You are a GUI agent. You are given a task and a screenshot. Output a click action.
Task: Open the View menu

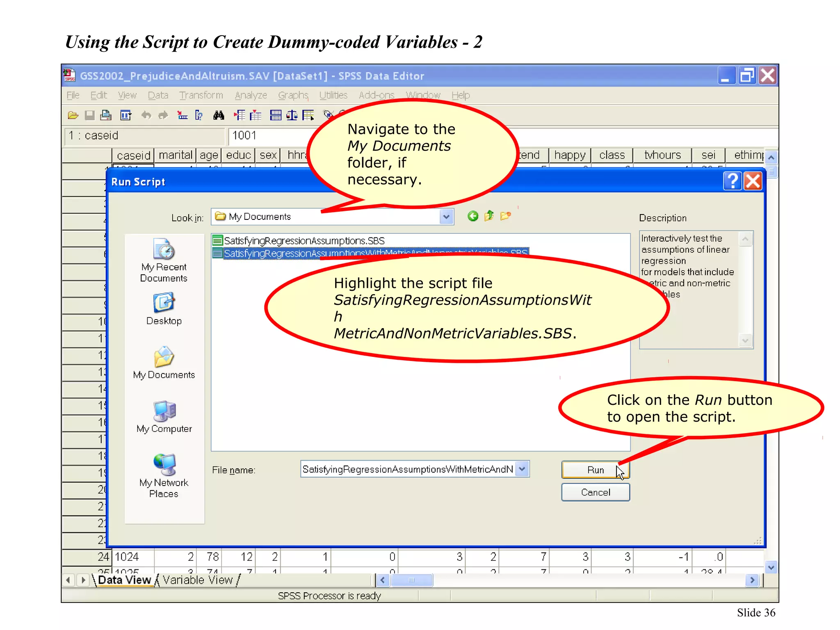127,95
